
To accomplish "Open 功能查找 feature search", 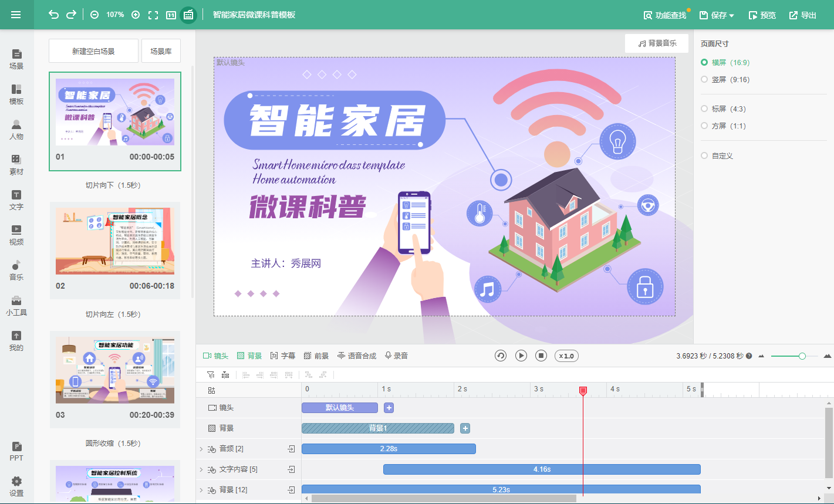I will [x=665, y=15].
